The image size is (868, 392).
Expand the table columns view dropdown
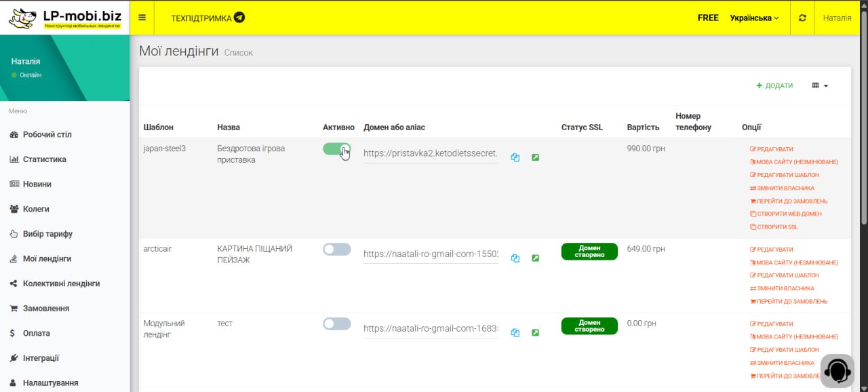click(x=820, y=85)
